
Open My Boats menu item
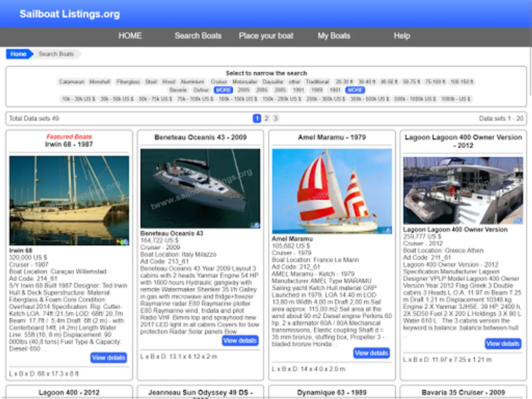[334, 36]
